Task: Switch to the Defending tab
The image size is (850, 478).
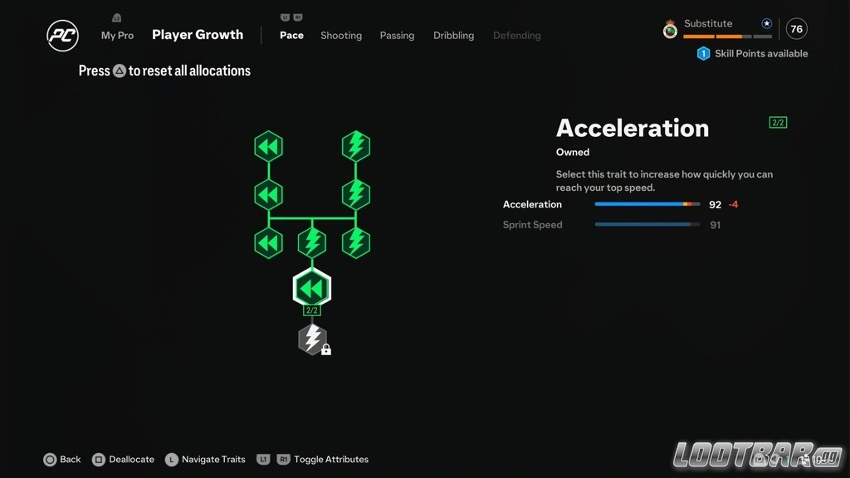Action: (x=517, y=35)
